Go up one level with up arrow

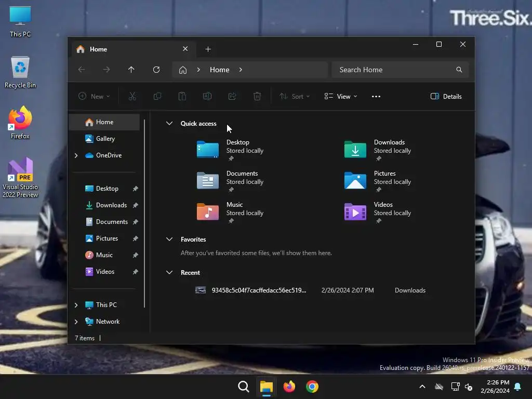[x=131, y=70]
